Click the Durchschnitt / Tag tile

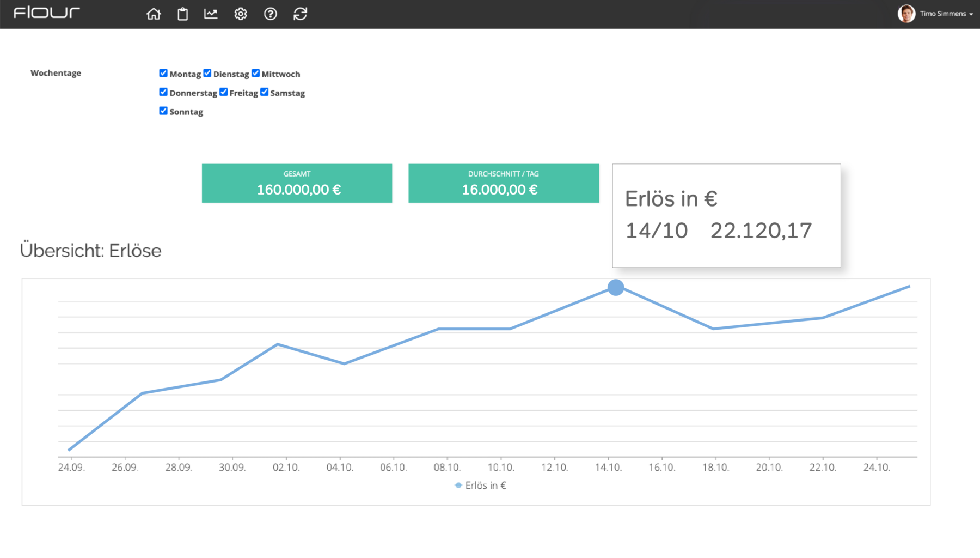[504, 183]
